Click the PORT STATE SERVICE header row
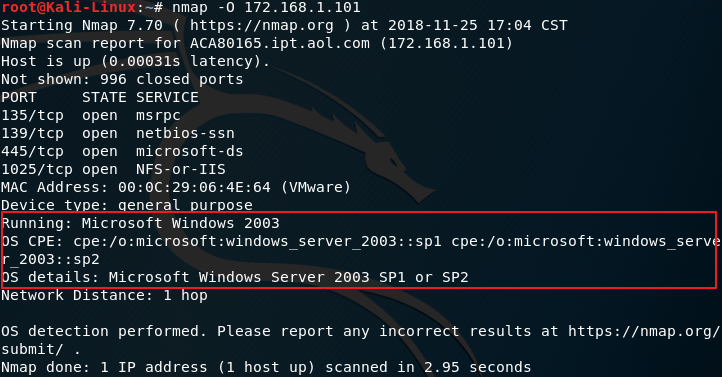The width and height of the screenshot is (722, 377). (x=100, y=98)
